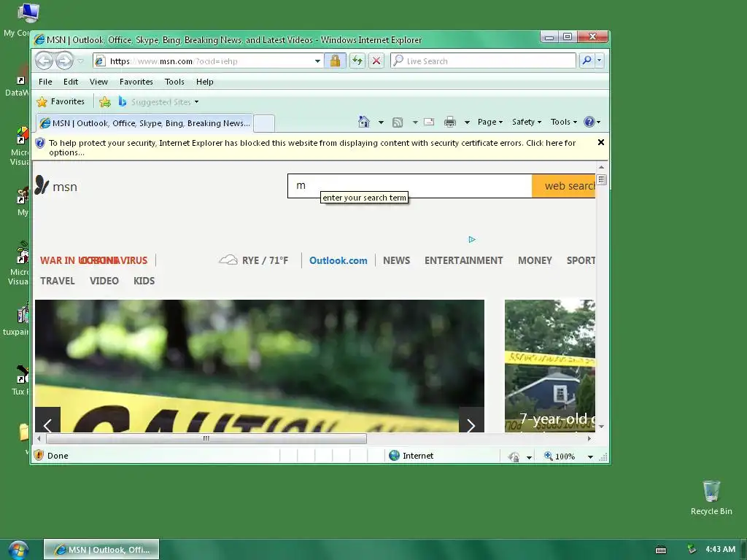Open search provider options dropdown
Screen dimensions: 747x560
click(x=600, y=61)
